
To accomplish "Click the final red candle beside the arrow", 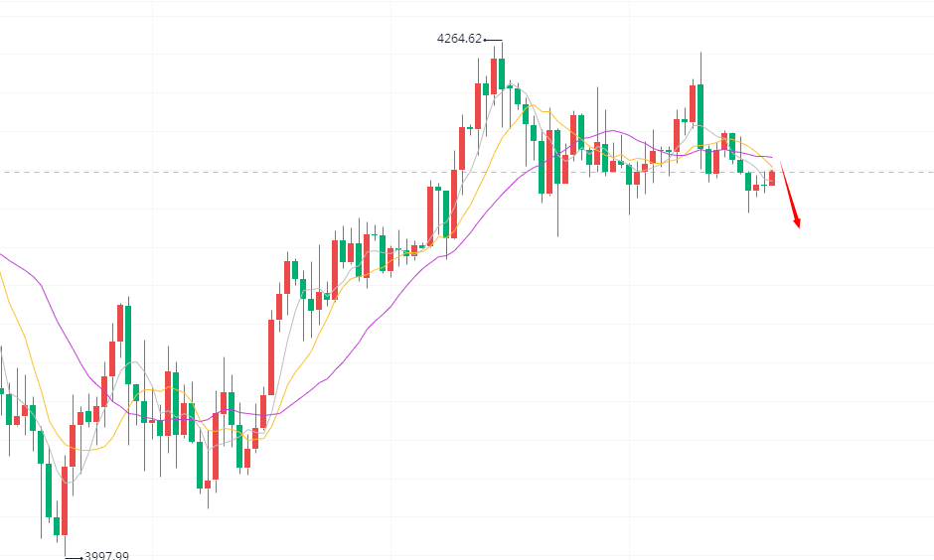I will (x=772, y=178).
